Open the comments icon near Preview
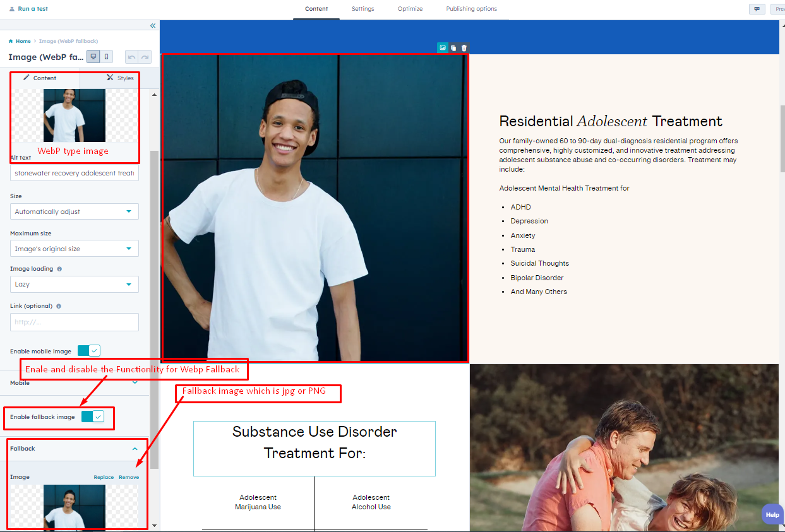 [757, 9]
